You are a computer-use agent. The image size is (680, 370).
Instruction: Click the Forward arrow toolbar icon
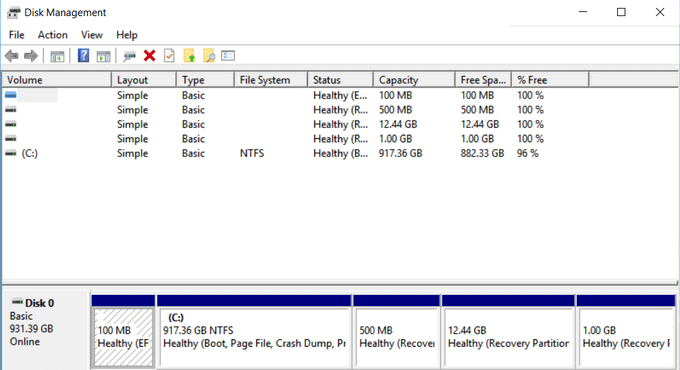point(31,56)
